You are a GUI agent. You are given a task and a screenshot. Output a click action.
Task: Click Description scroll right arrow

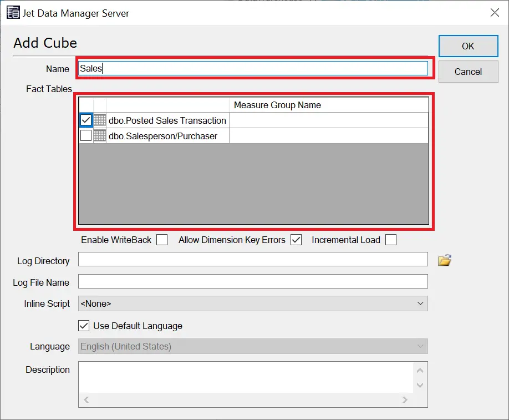click(405, 399)
